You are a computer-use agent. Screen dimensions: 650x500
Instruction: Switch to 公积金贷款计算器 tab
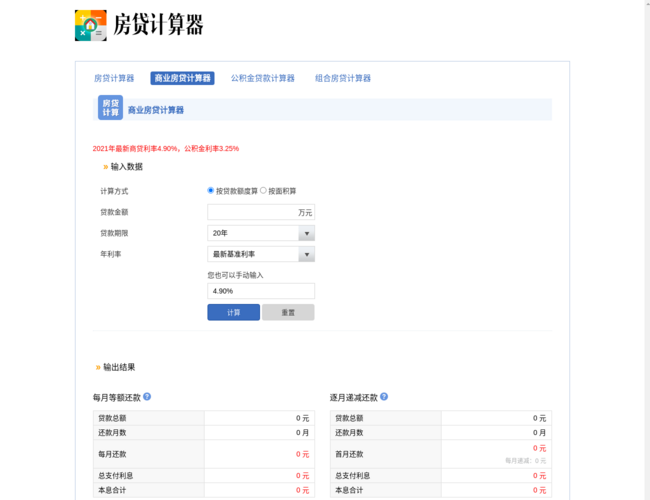(262, 78)
